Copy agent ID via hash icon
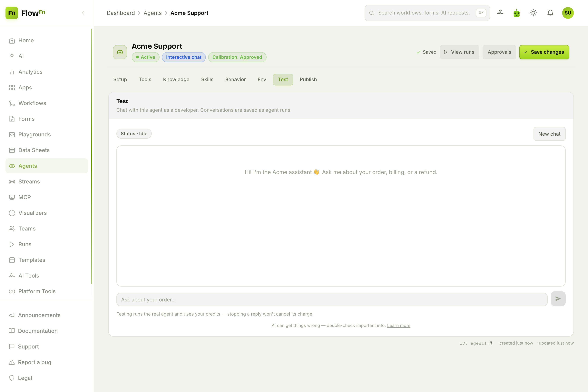This screenshot has width=588, height=392. tap(491, 343)
